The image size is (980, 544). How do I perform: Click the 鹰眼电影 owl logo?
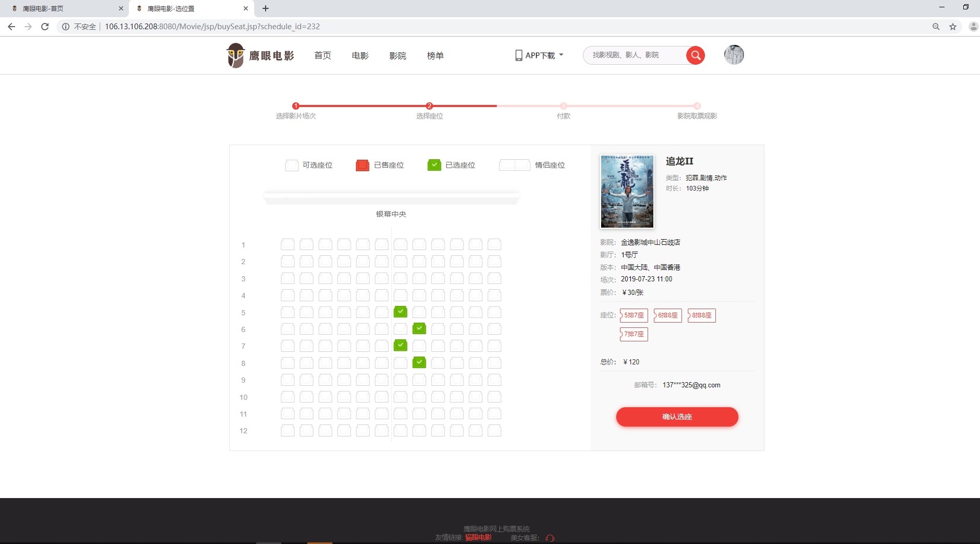(236, 55)
